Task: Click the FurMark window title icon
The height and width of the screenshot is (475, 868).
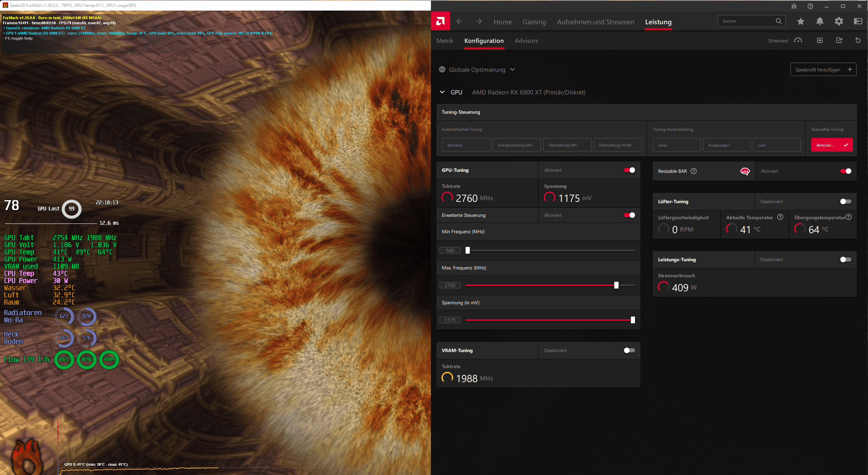Action: (x=5, y=5)
